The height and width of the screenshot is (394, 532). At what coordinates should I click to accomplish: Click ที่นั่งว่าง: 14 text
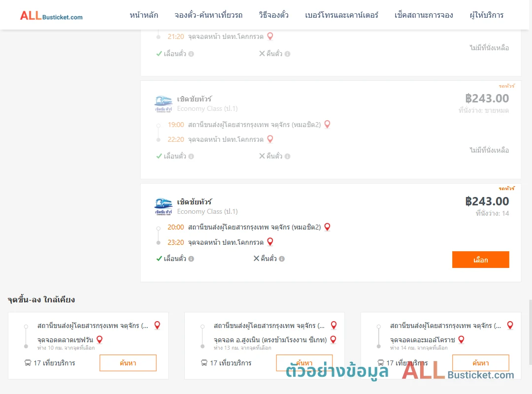coord(492,213)
